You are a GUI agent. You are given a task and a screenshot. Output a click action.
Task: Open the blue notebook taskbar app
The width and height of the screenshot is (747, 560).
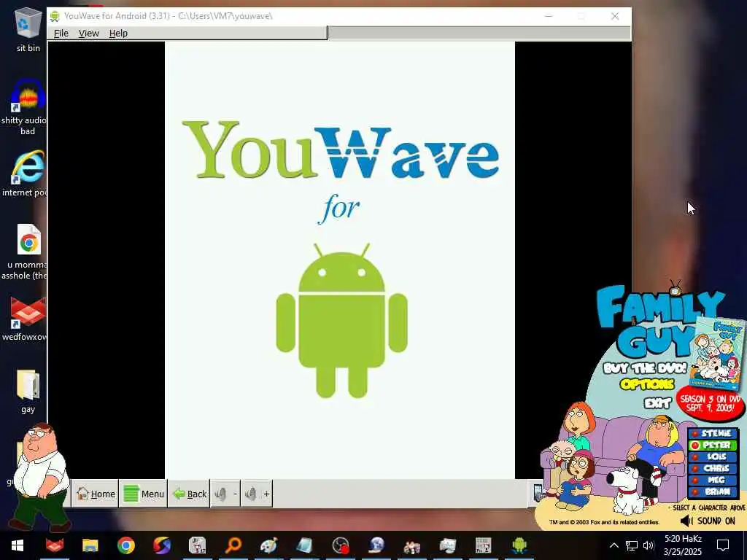[x=305, y=545]
